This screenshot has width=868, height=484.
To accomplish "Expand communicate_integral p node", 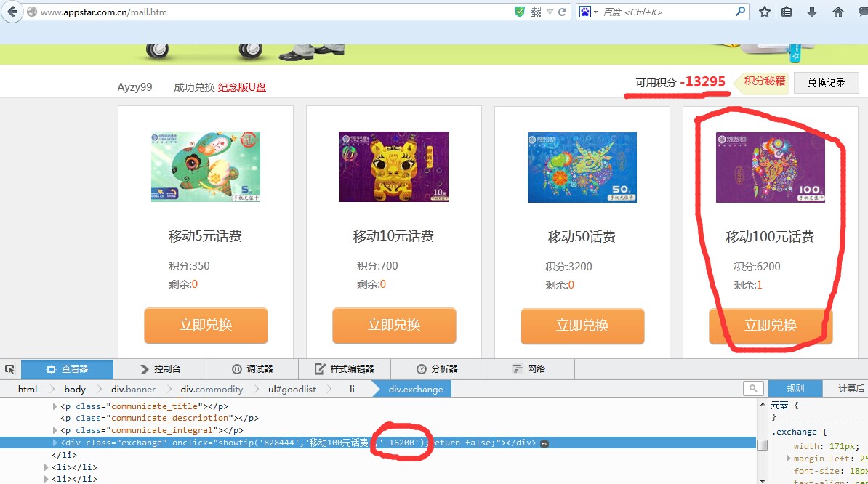I will click(x=55, y=430).
